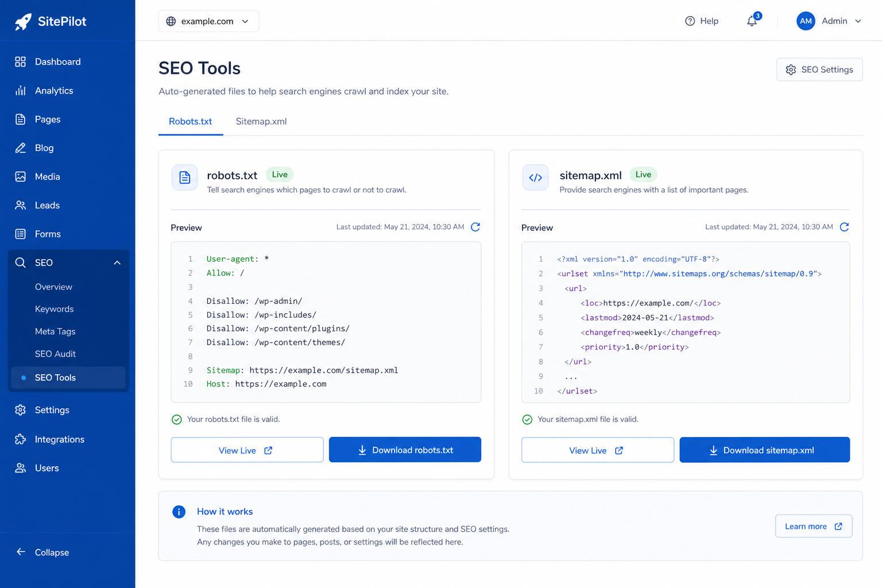Viewport: 882px width, 588px height.
Task: Open the SEO Overview submenu item
Action: coord(53,287)
